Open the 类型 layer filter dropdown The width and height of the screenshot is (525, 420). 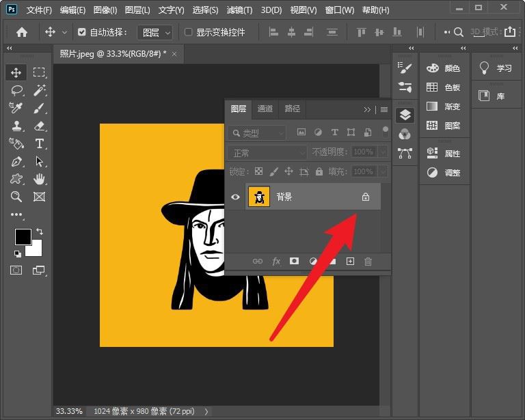point(257,132)
